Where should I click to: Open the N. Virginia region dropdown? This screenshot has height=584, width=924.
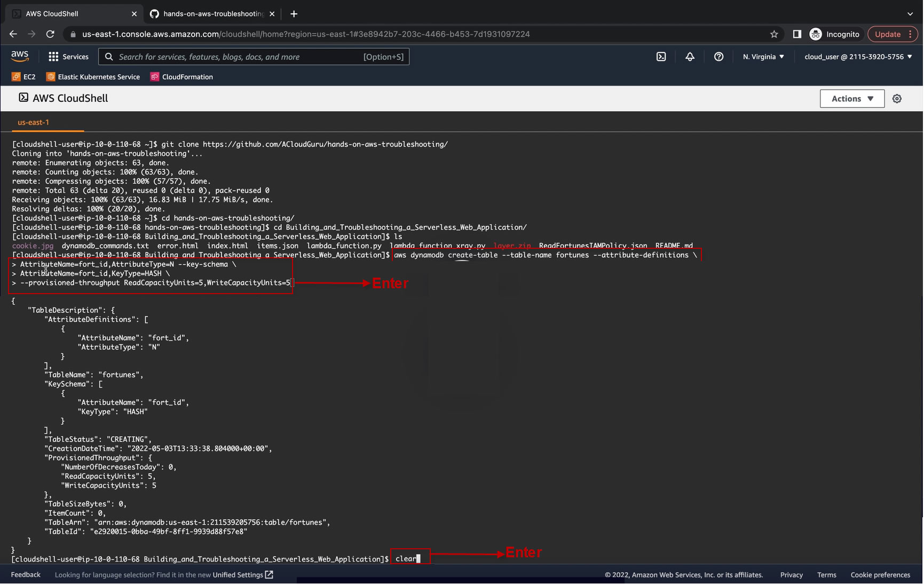click(763, 57)
